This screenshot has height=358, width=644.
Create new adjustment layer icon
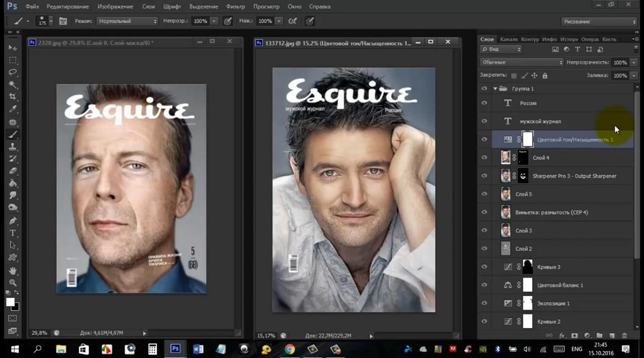587,335
